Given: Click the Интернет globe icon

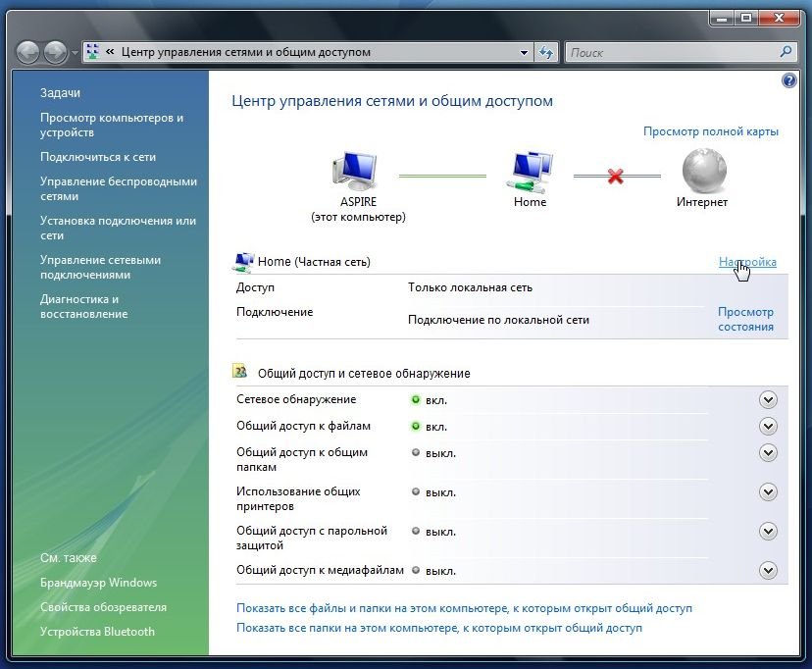Looking at the screenshot, I should (703, 170).
